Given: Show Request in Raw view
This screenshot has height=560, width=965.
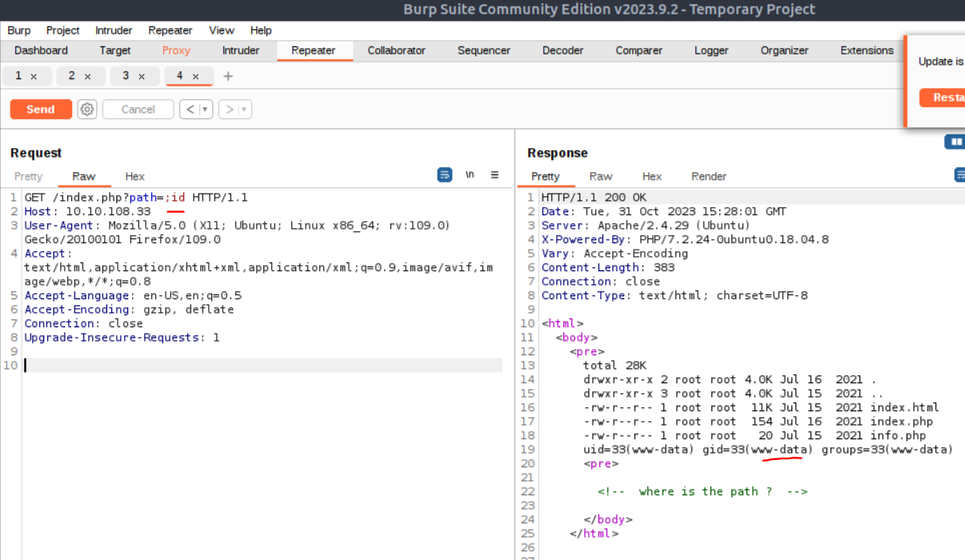Looking at the screenshot, I should [x=84, y=176].
